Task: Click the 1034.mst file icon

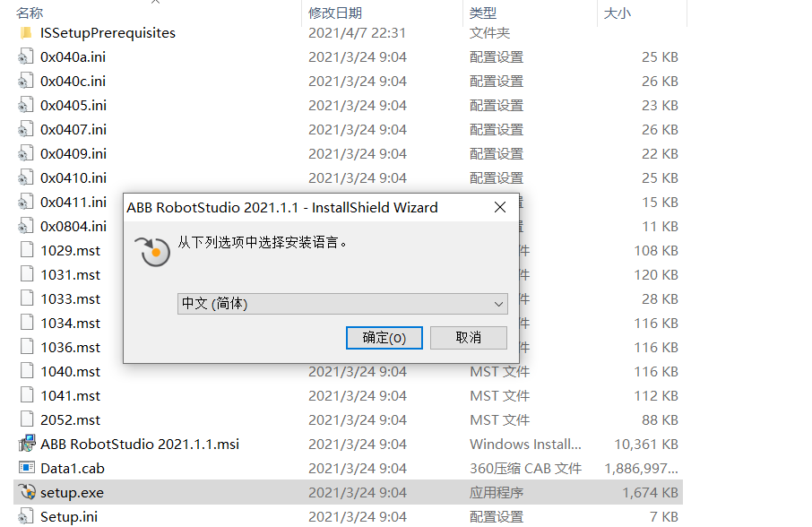Action: [27, 323]
